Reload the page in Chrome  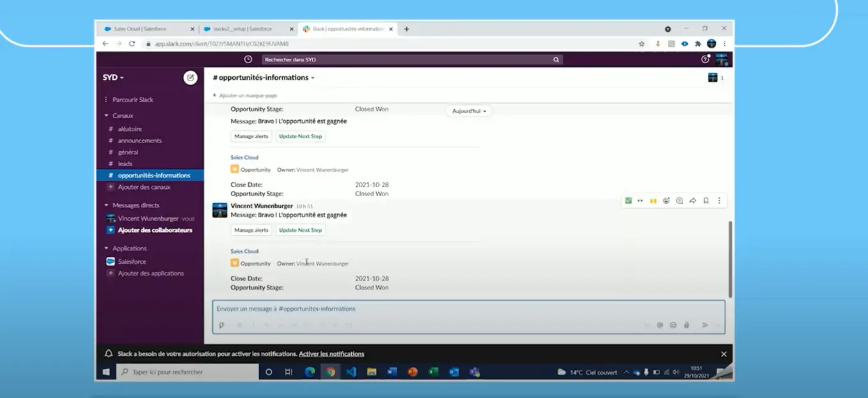(132, 44)
